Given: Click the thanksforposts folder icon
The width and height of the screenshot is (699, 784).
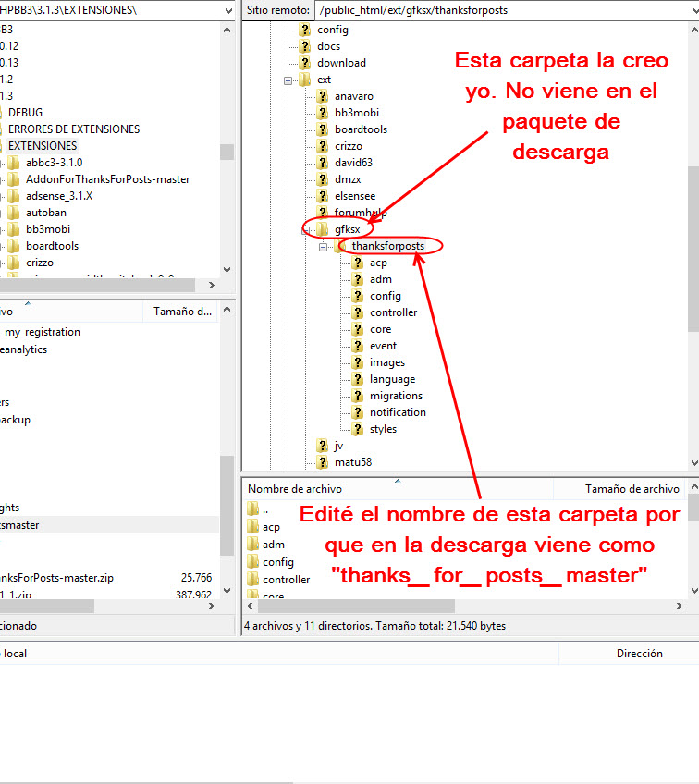Looking at the screenshot, I should pyautogui.click(x=341, y=246).
